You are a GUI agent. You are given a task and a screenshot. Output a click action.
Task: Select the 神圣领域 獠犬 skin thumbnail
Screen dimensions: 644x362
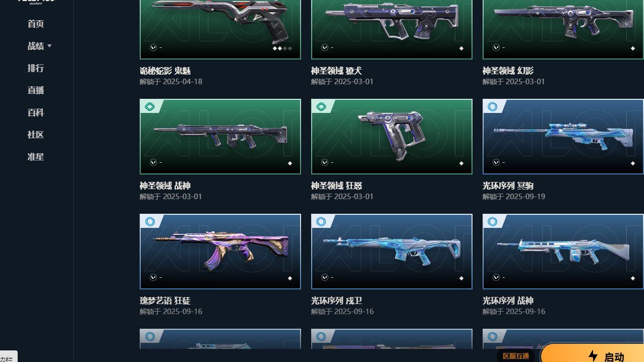[x=392, y=29]
